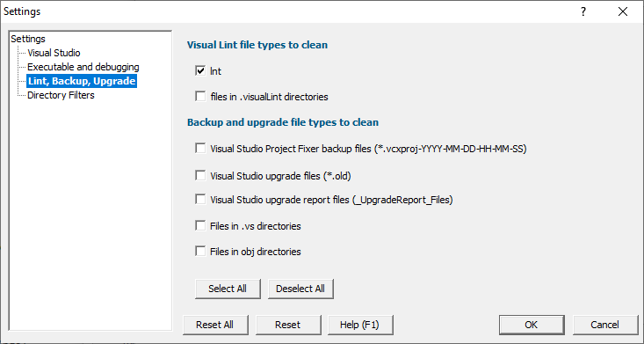This screenshot has height=344, width=644.
Task: Click the Deselect All button
Action: tap(300, 289)
